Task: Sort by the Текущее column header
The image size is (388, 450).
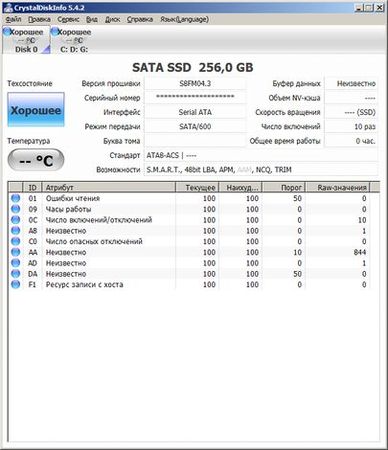Action: [197, 187]
